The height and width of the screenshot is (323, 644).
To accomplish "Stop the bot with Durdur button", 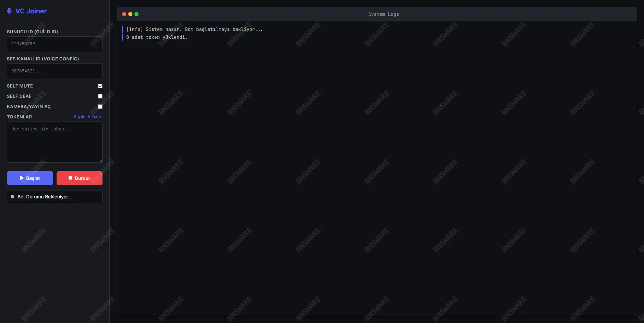I will pos(80,178).
